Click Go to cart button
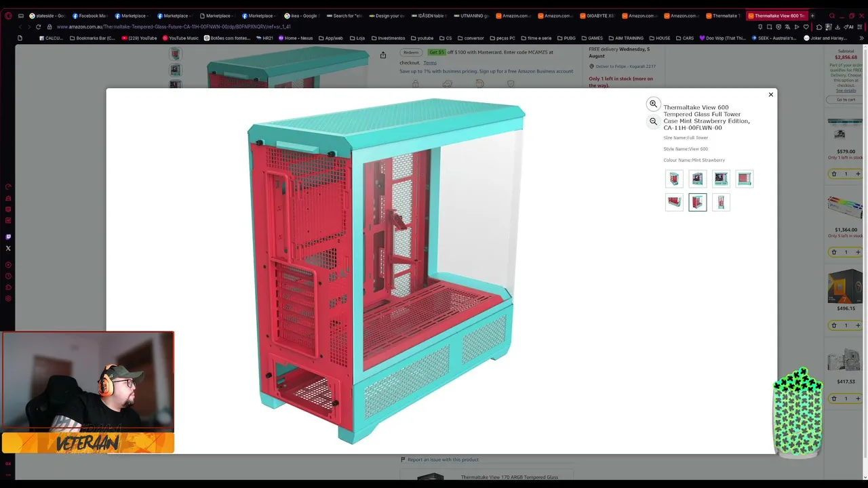The width and height of the screenshot is (868, 488). pos(846,100)
